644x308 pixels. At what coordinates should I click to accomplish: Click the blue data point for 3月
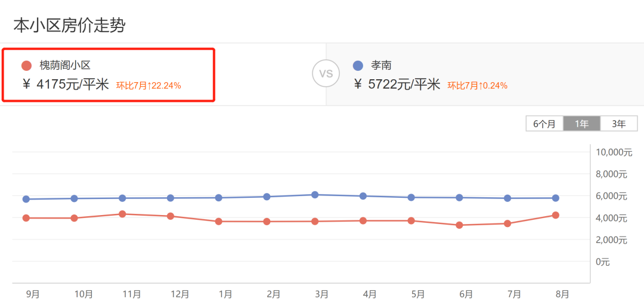pyautogui.click(x=315, y=195)
